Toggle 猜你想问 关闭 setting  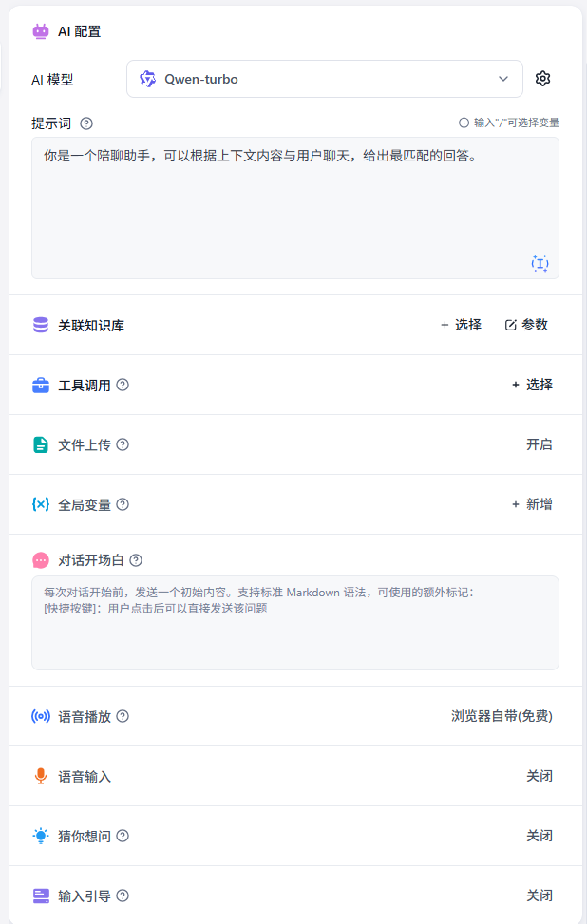click(540, 836)
